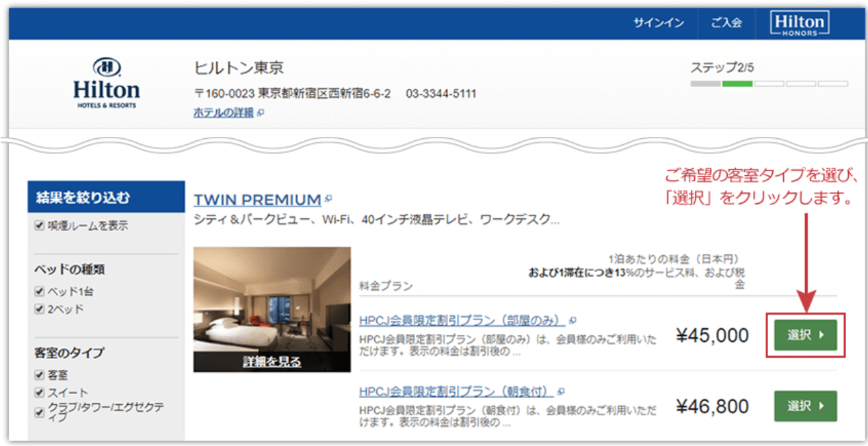Click popup icon next to TWIN PREMIUM

click(x=328, y=199)
